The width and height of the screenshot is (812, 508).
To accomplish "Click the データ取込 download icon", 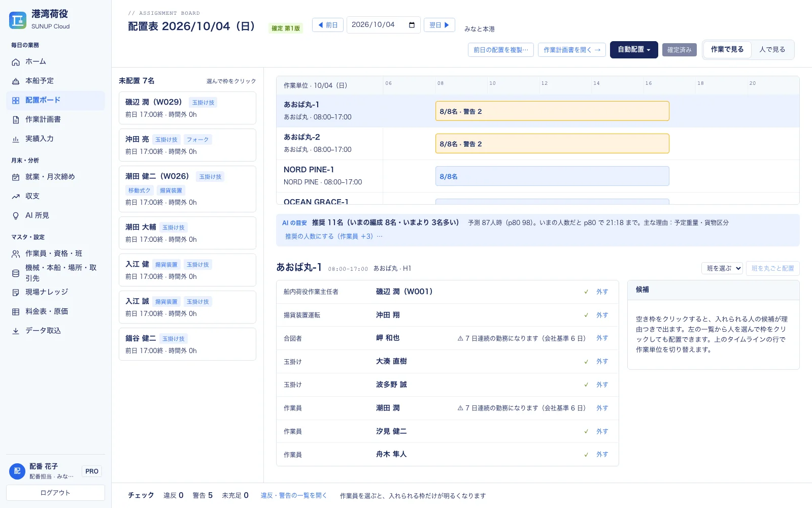I will coord(16,331).
